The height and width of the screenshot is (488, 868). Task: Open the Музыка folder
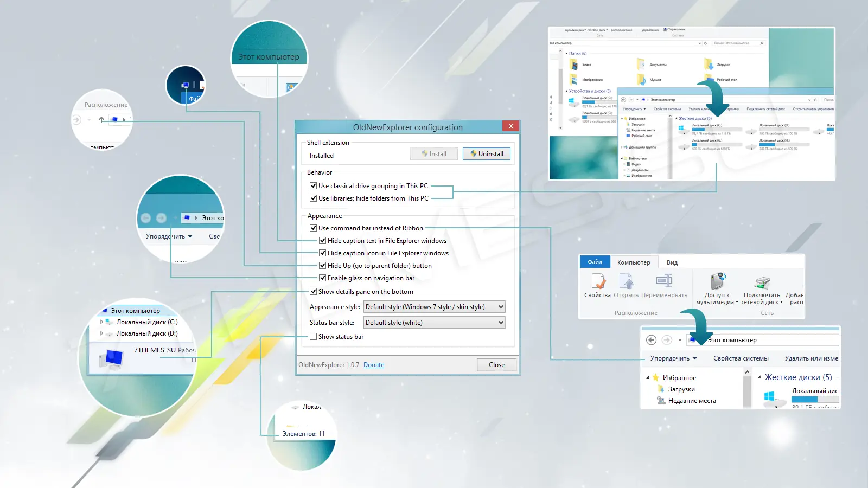tap(656, 79)
